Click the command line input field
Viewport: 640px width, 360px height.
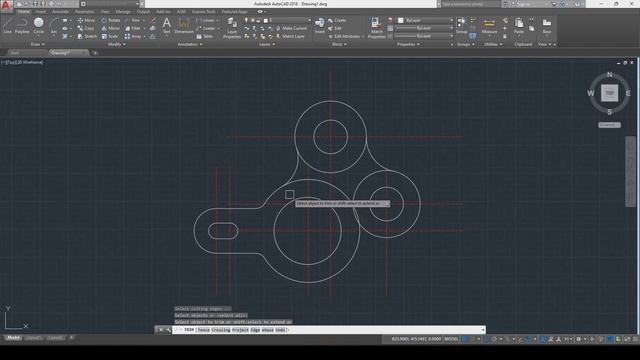click(329, 330)
